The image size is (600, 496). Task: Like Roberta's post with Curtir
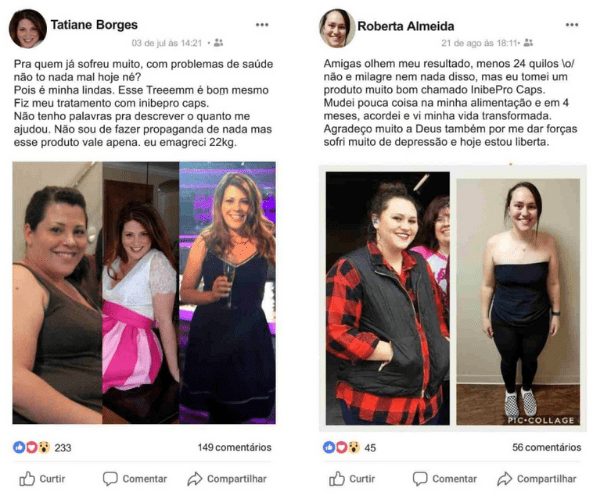click(x=352, y=479)
